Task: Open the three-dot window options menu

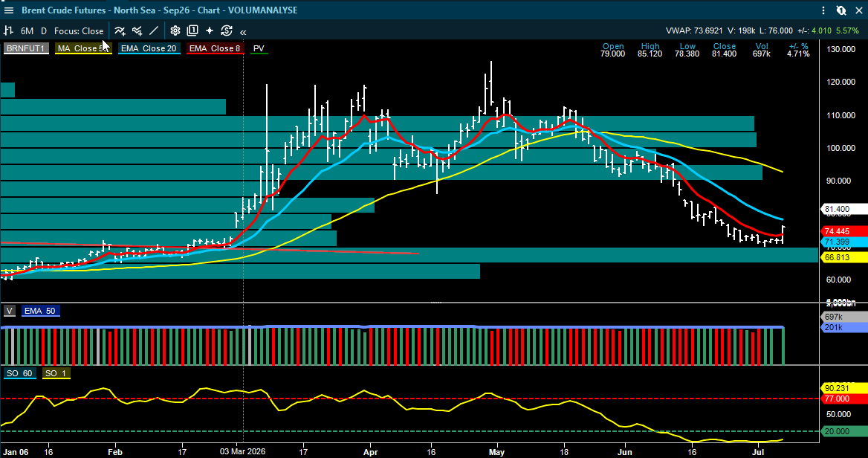Action: [x=824, y=10]
